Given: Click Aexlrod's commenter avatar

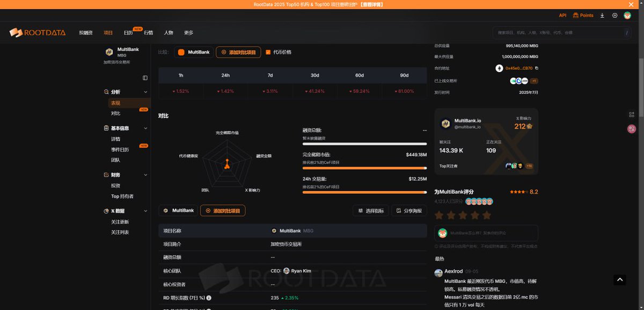Looking at the screenshot, I should click(x=438, y=272).
